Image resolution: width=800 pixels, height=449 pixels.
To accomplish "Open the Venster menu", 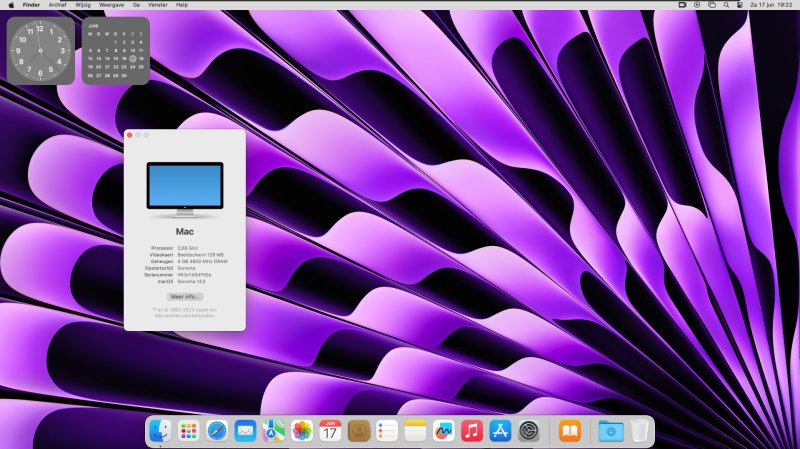I will 158,5.
